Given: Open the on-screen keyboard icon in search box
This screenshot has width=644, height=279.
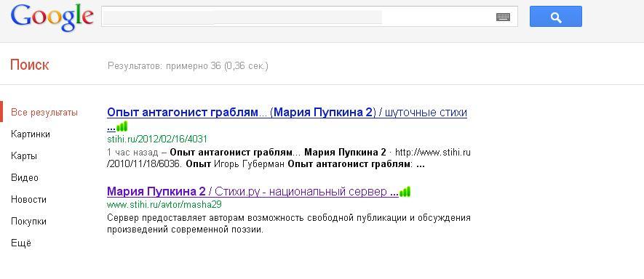Looking at the screenshot, I should pos(503,17).
